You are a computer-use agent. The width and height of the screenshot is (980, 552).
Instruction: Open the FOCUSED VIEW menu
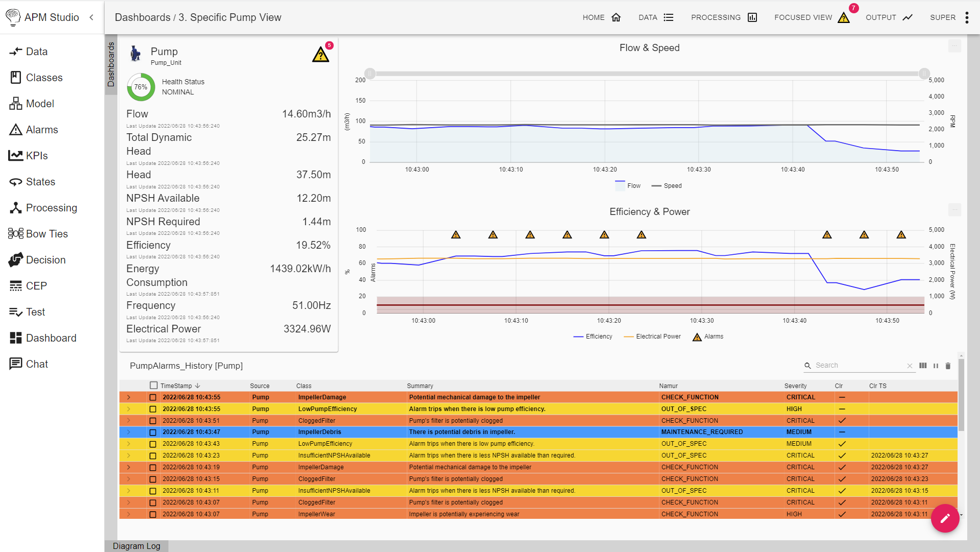[804, 17]
